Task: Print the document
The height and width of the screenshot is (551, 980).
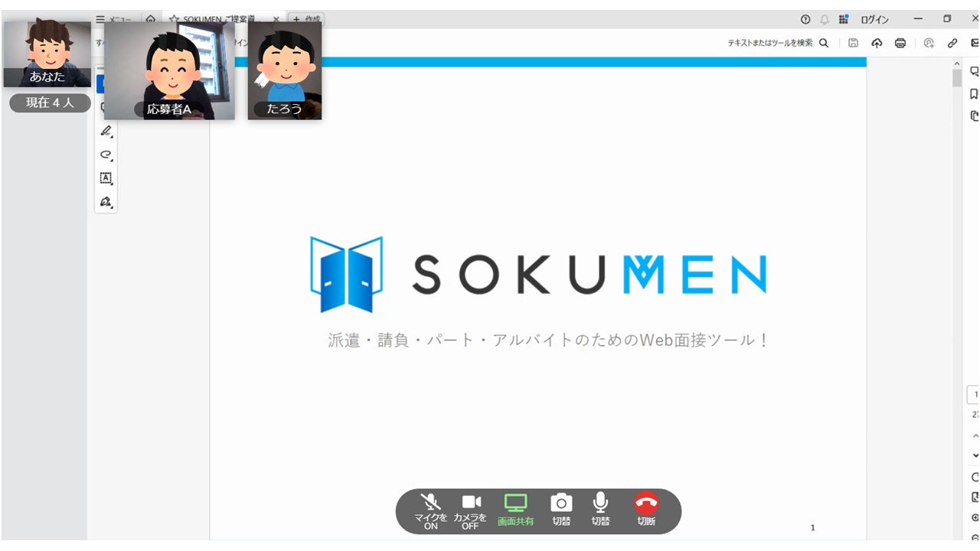Action: click(900, 43)
